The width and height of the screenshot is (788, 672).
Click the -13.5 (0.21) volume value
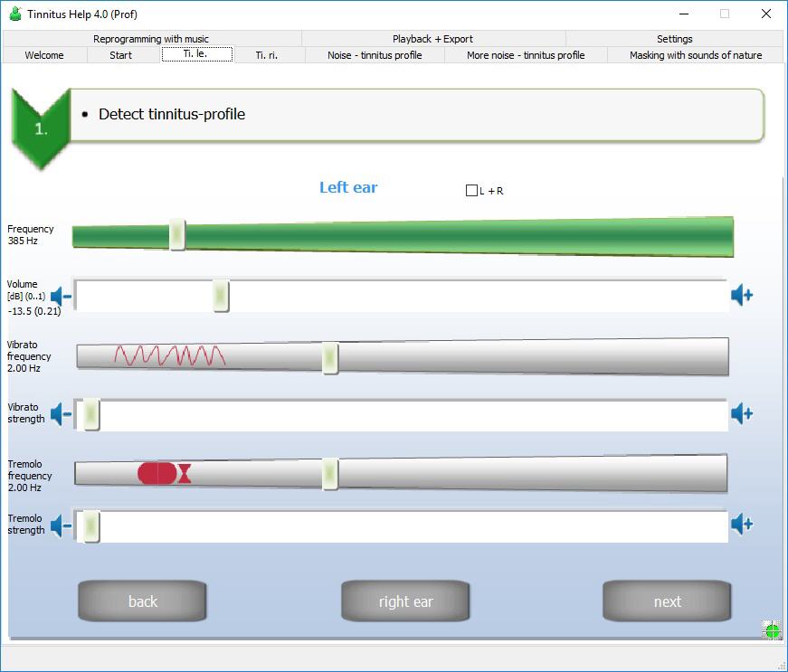point(34,311)
